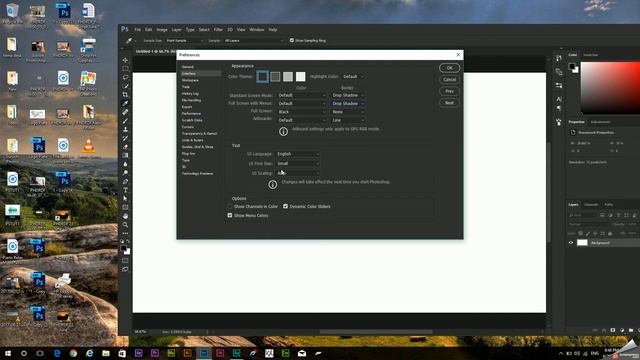The width and height of the screenshot is (640, 360).
Task: Open Artboards border dropdown set to Line
Action: (347, 120)
